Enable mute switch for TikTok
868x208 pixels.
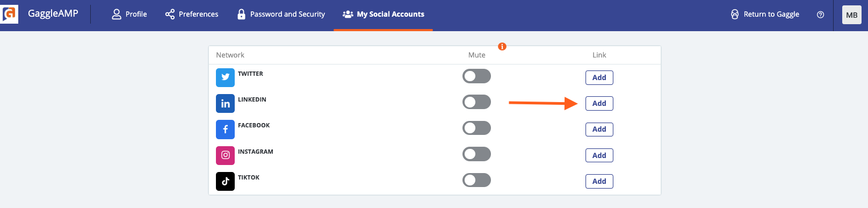[476, 180]
